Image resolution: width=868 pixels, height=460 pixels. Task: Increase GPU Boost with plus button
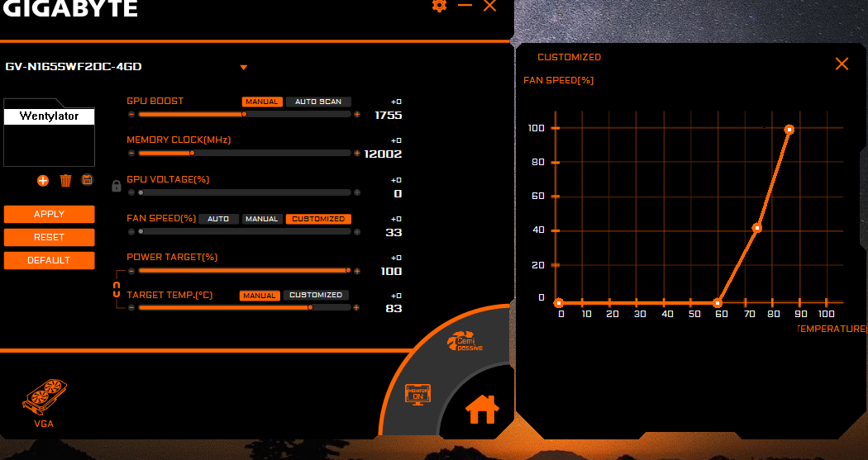click(x=357, y=115)
